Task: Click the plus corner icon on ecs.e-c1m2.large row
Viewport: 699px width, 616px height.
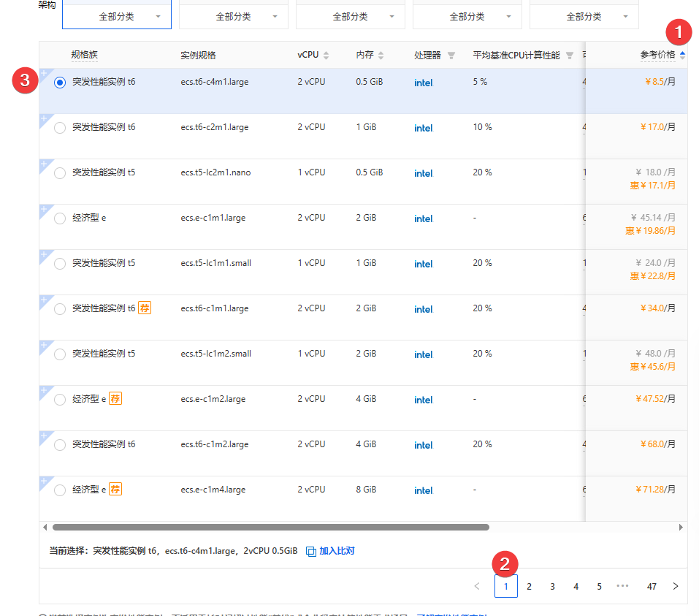Action: click(44, 390)
